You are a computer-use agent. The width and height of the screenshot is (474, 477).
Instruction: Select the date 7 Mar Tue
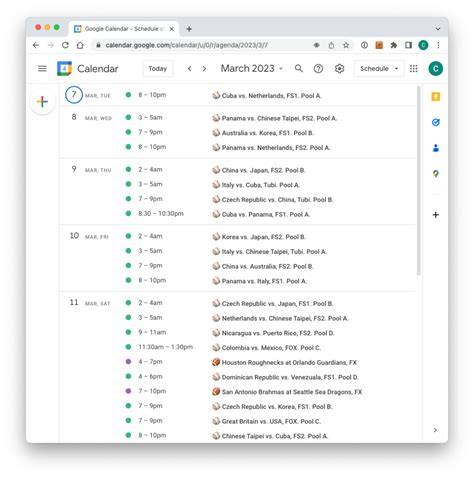[x=74, y=95]
